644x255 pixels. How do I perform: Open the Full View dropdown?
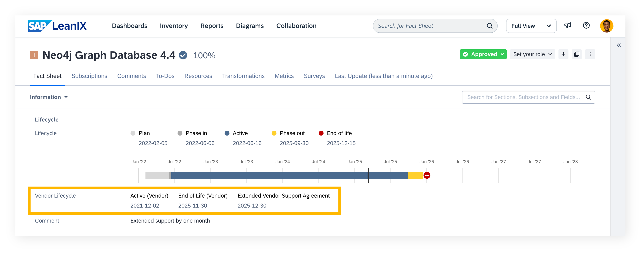531,26
